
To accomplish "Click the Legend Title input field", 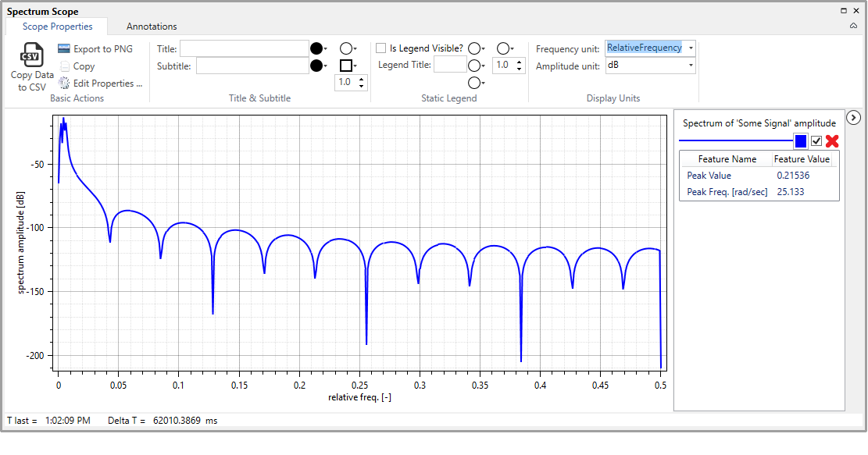I will click(x=450, y=66).
